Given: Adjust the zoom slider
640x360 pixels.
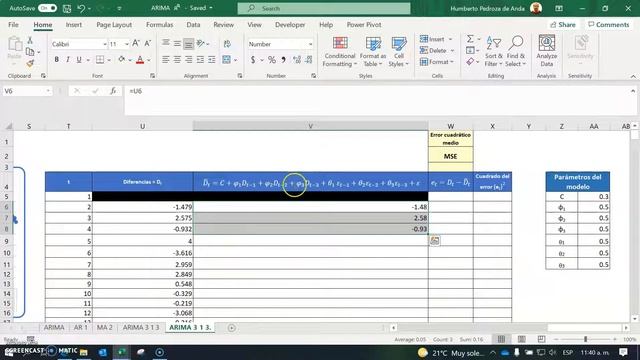Looking at the screenshot, I should [x=585, y=339].
